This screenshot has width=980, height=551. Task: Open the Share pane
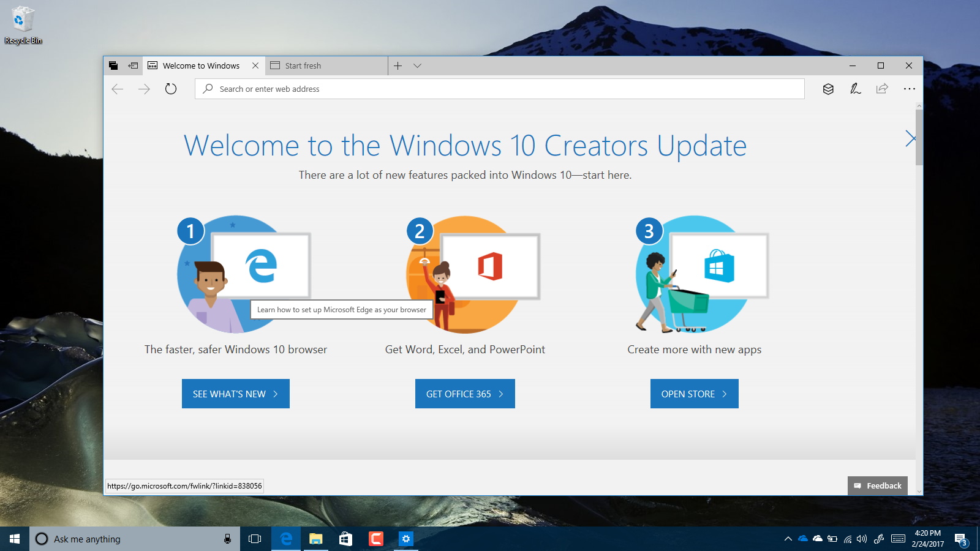(882, 89)
